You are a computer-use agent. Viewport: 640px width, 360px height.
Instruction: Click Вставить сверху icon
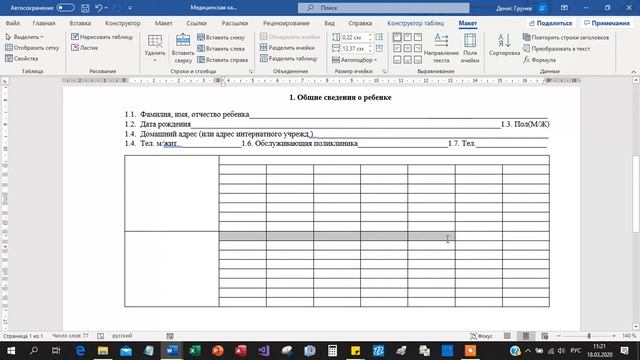point(182,41)
